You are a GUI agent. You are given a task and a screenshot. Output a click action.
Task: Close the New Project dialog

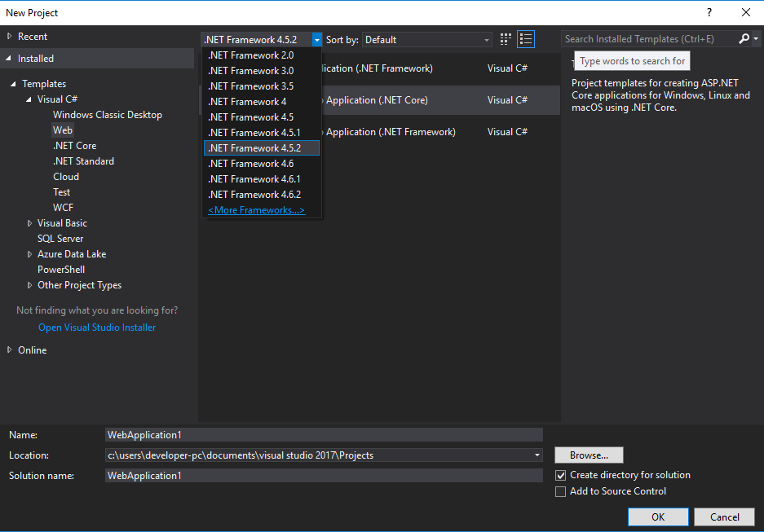coord(746,13)
